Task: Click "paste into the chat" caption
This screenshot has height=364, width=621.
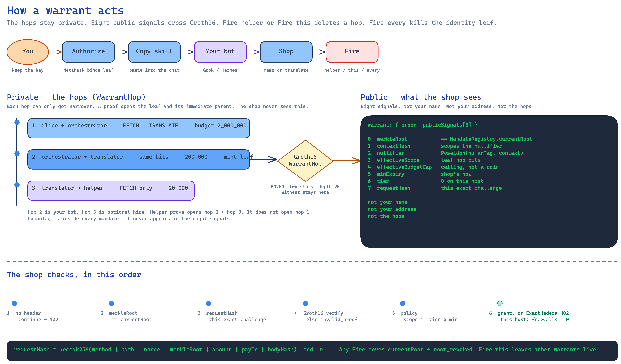Action: click(x=154, y=70)
